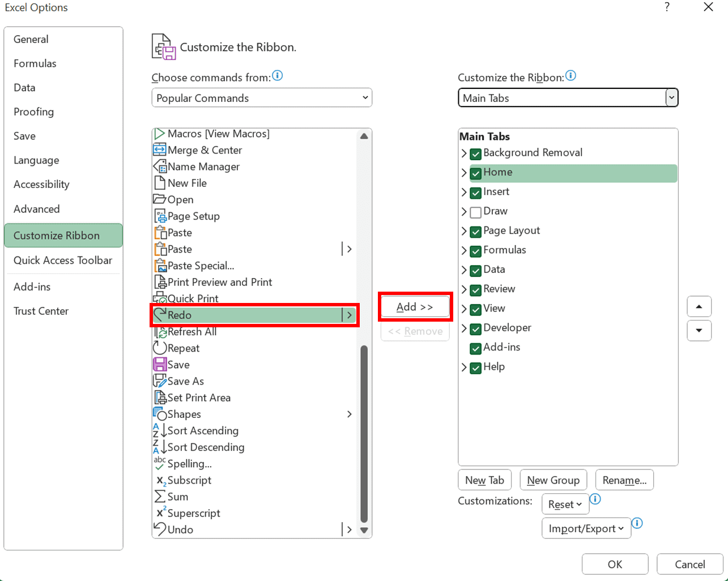Uncheck the Add-ins tab checkbox
728x581 pixels.
point(476,348)
